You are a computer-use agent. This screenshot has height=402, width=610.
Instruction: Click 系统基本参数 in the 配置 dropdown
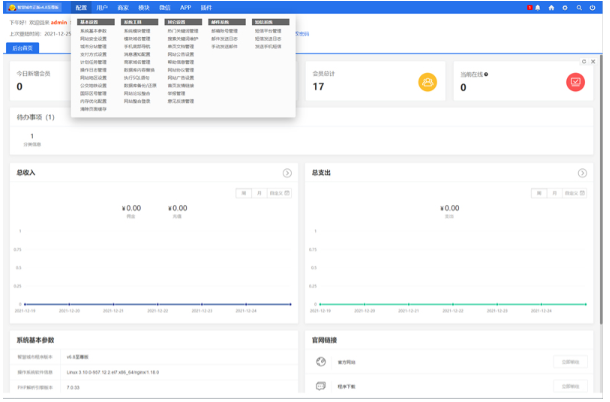tap(93, 30)
